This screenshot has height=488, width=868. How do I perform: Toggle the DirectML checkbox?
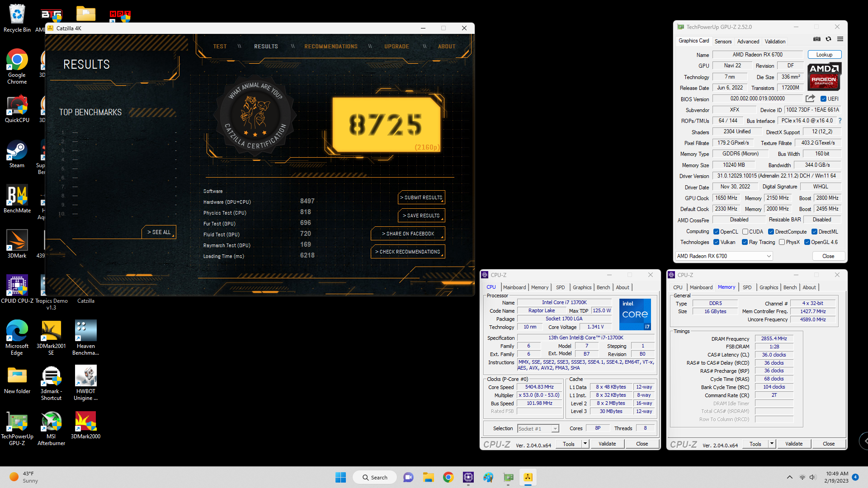(x=814, y=232)
